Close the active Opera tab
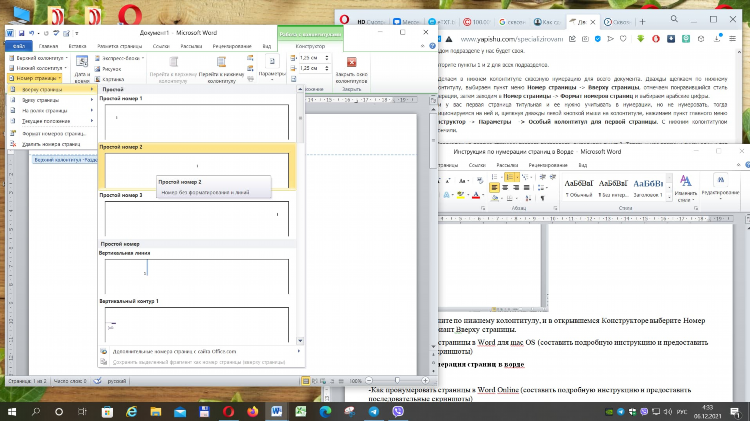The width and height of the screenshot is (750, 421). coord(593,22)
